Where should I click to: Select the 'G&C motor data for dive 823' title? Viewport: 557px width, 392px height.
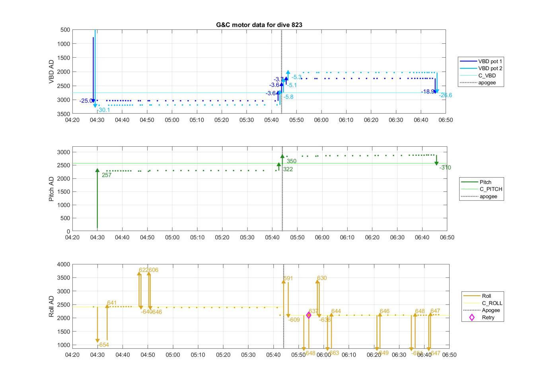[259, 25]
